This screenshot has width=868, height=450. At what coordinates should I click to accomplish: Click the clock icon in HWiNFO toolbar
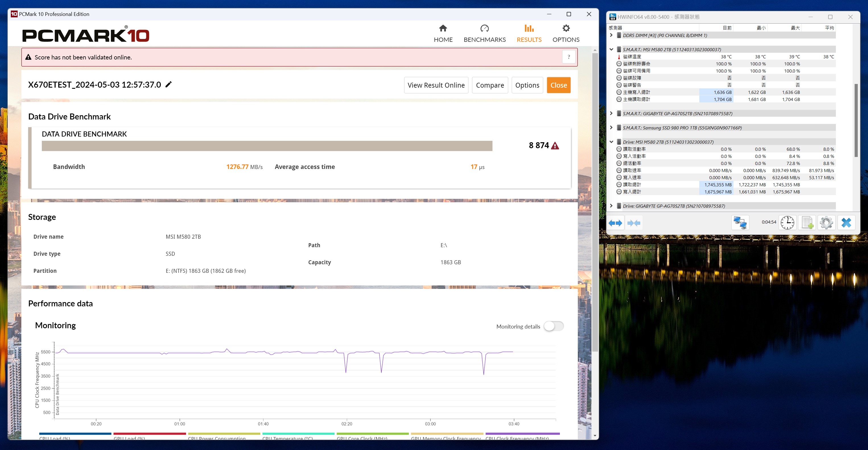787,223
